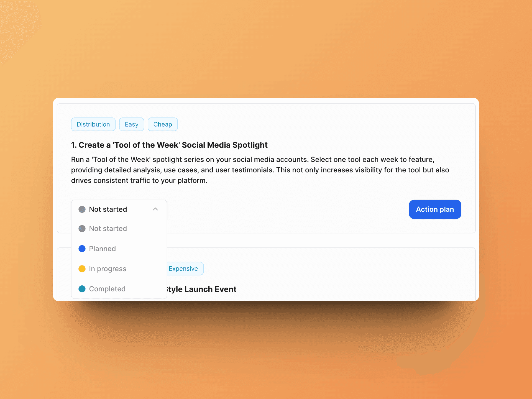Screen dimensions: 532x399
Task: Toggle the Not started status dropdown
Action: (x=119, y=209)
